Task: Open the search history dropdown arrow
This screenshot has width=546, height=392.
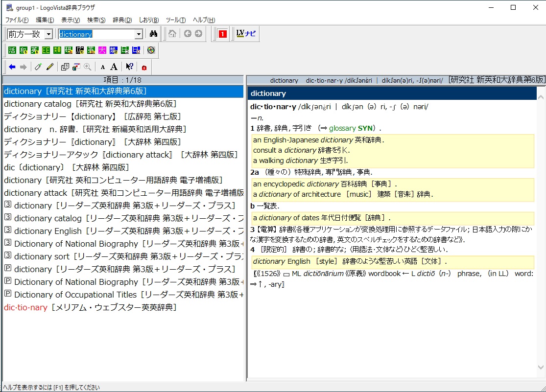Action: (x=139, y=34)
